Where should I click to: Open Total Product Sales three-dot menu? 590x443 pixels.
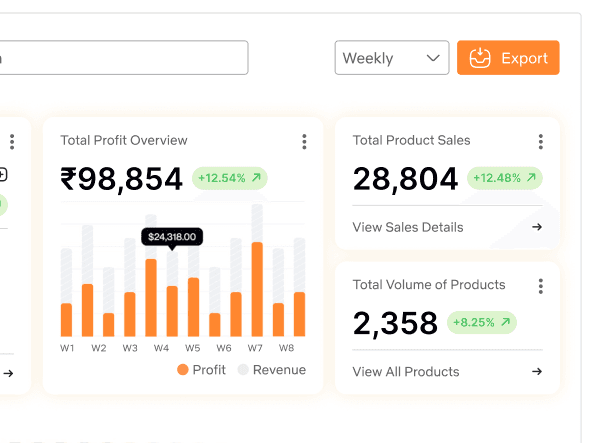(540, 142)
